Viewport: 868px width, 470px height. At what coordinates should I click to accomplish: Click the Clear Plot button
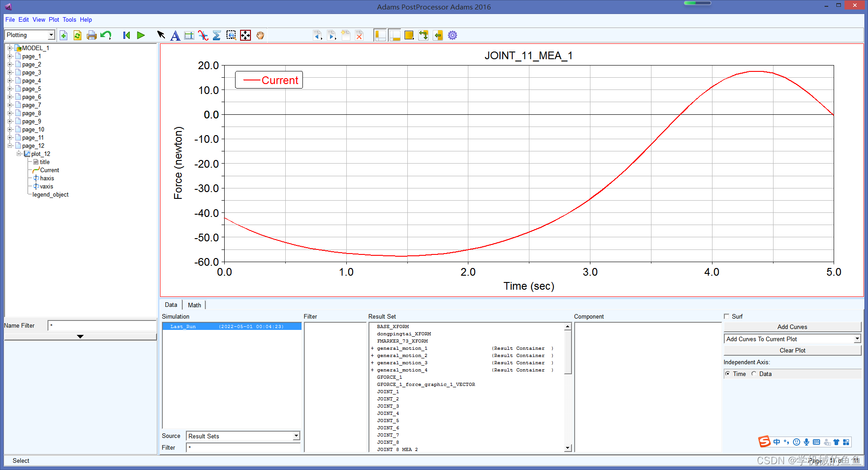[792, 350]
